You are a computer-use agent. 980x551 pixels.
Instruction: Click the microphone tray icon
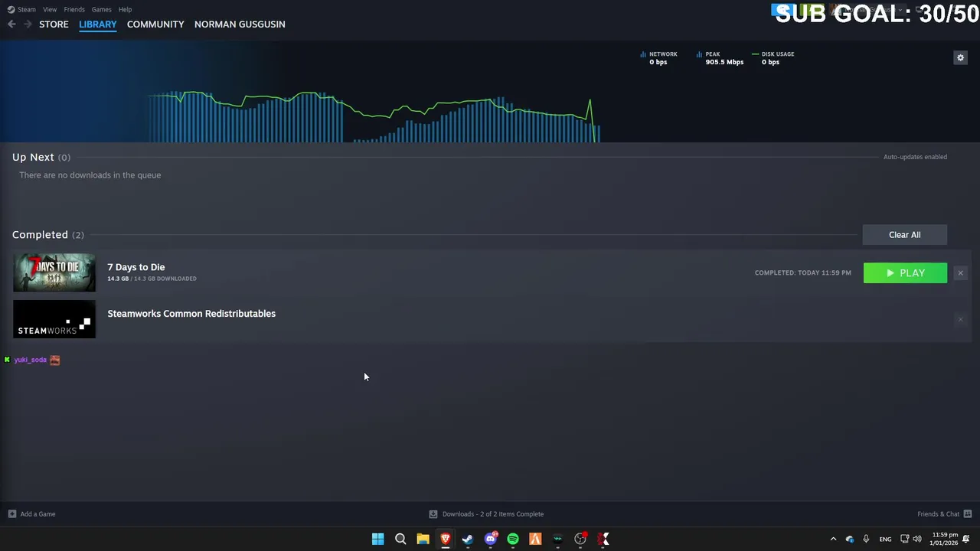866,539
